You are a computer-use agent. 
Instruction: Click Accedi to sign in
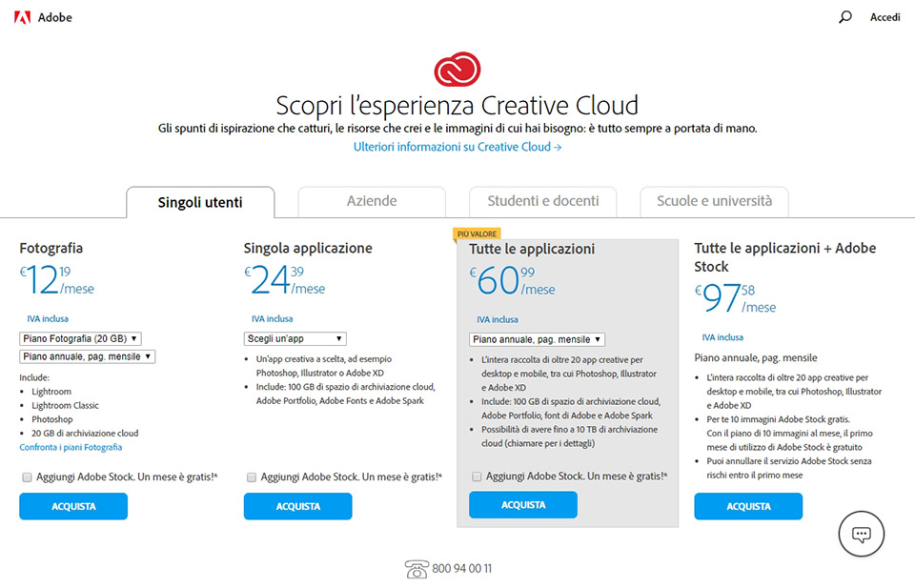tap(884, 17)
